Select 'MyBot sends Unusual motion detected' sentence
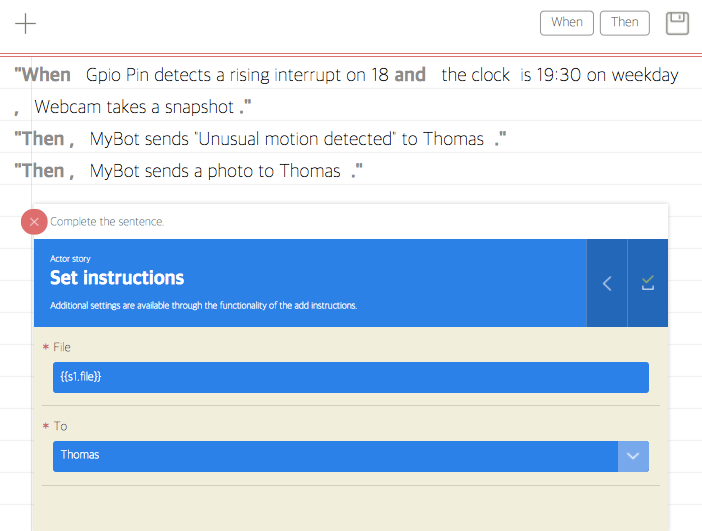Screen dimensions: 702x531 (287, 139)
